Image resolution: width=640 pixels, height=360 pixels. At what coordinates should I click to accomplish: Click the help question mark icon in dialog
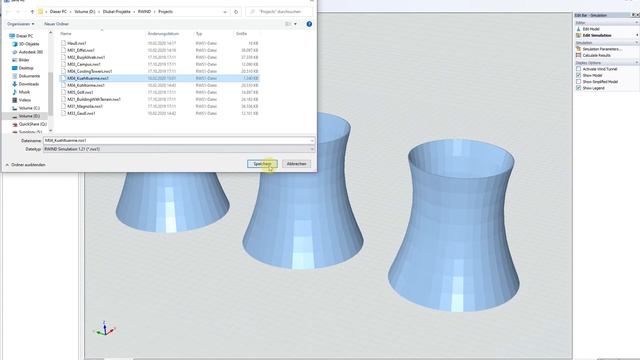(309, 24)
